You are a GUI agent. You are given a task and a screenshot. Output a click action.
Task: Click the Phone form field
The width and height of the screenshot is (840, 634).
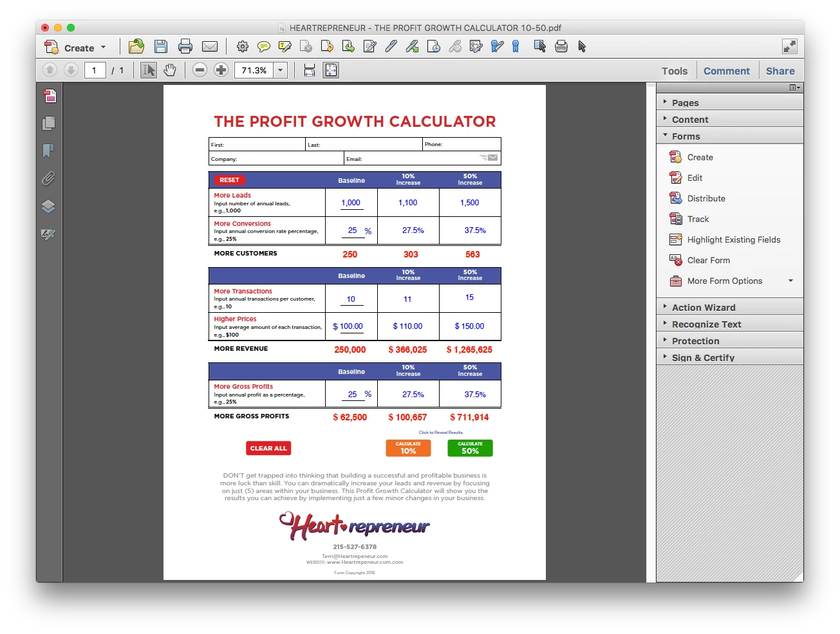coord(462,144)
